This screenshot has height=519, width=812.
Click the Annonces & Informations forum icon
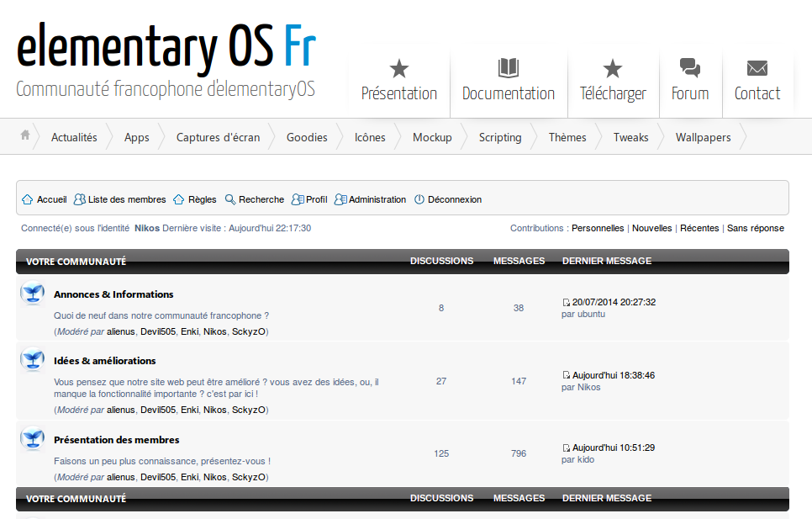click(x=33, y=294)
